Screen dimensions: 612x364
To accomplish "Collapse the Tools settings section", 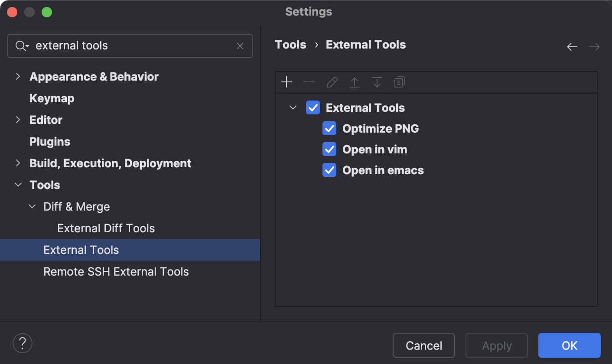I will pyautogui.click(x=18, y=185).
